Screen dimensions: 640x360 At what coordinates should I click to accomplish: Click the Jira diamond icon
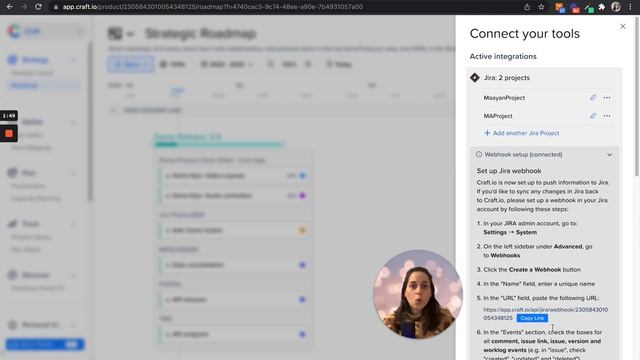475,78
